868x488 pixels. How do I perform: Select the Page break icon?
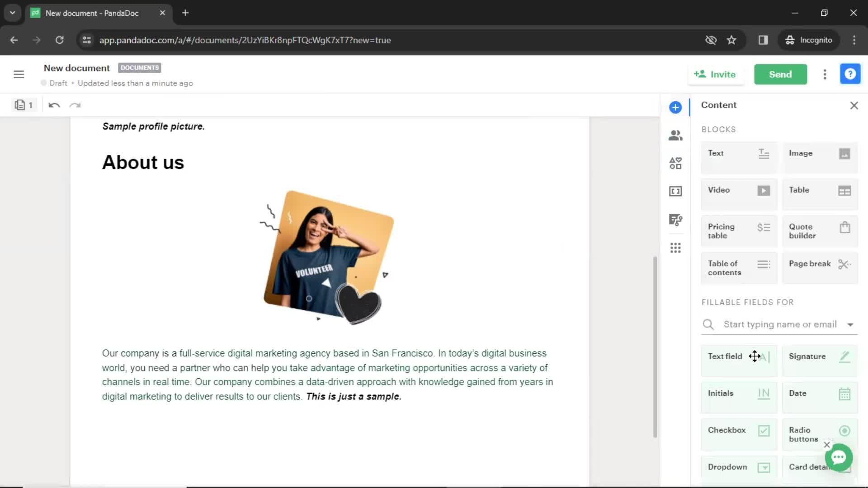click(847, 263)
